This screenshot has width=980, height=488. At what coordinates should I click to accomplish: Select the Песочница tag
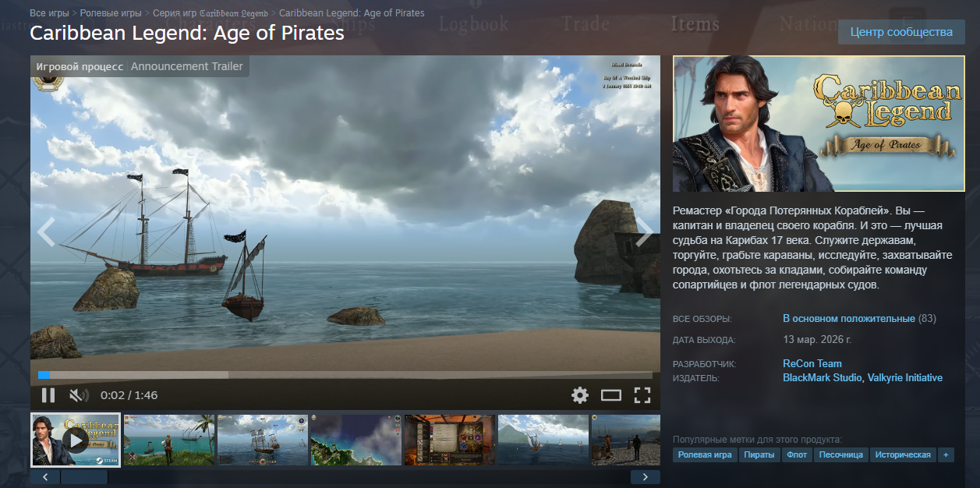click(x=841, y=454)
